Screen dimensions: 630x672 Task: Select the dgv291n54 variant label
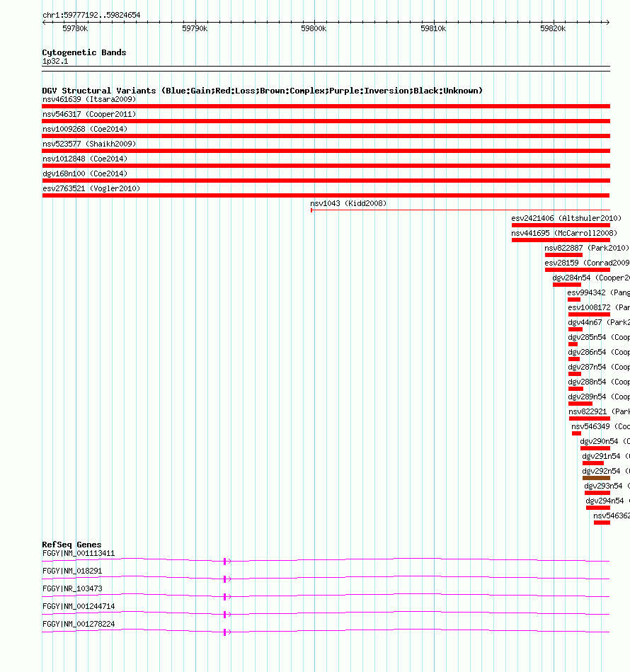click(606, 456)
